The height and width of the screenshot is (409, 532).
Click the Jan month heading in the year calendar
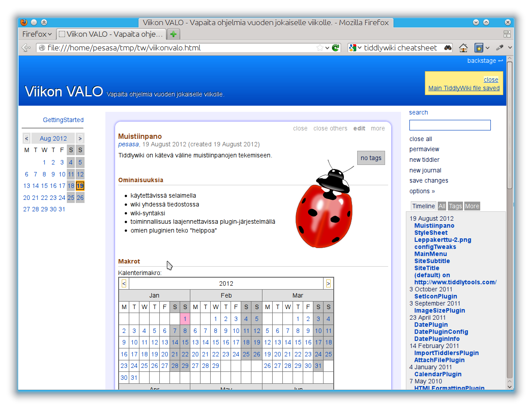click(154, 295)
